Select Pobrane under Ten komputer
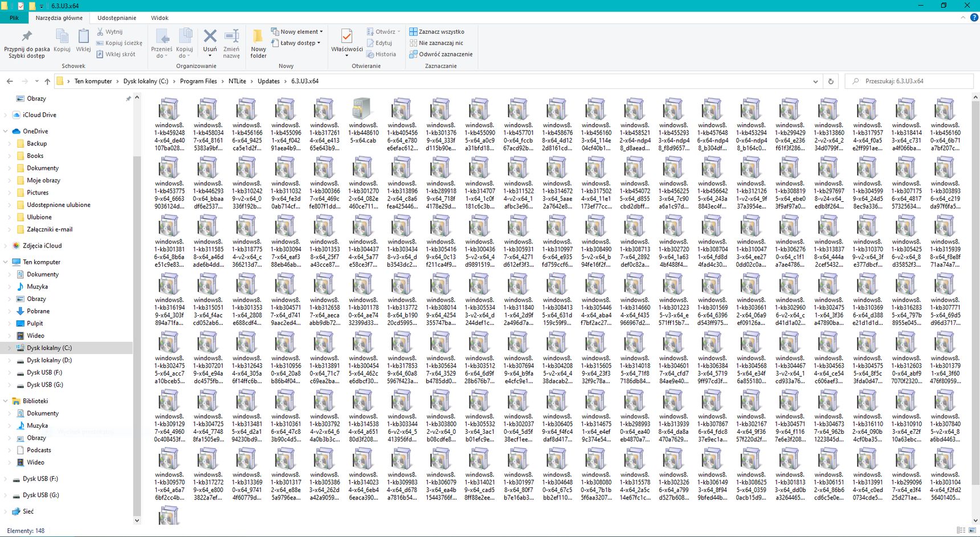The width and height of the screenshot is (980, 537). click(38, 311)
